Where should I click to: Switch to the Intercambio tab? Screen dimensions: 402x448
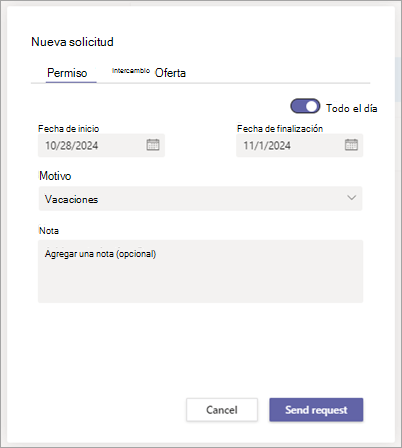tap(131, 71)
